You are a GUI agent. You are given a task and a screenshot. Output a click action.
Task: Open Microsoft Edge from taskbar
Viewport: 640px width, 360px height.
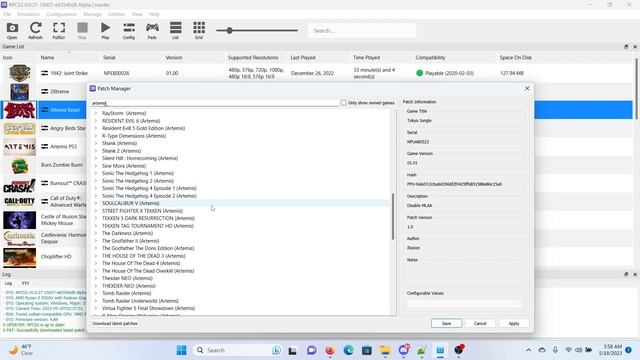[x=348, y=350]
